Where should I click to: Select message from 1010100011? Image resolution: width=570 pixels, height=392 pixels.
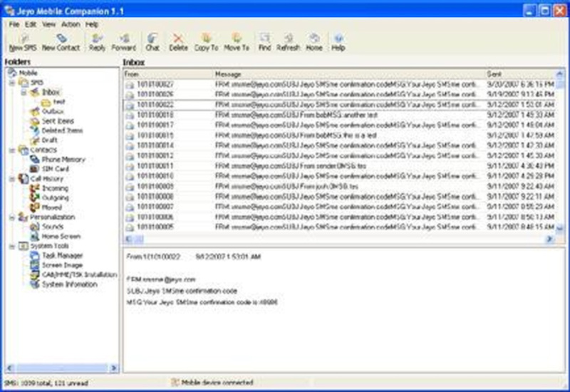point(340,166)
